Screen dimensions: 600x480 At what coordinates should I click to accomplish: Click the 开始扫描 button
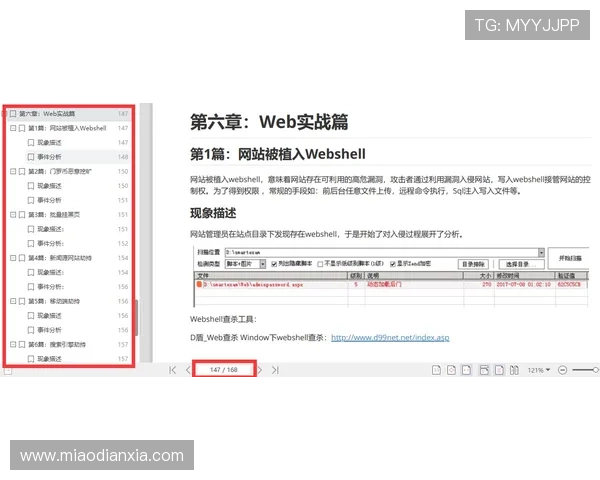tap(570, 258)
